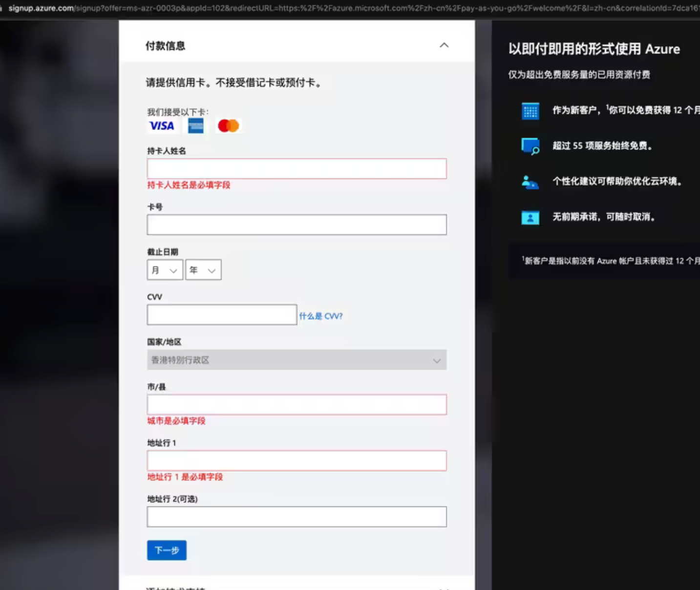Click into the CVV input field
This screenshot has width=700, height=590.
[222, 315]
